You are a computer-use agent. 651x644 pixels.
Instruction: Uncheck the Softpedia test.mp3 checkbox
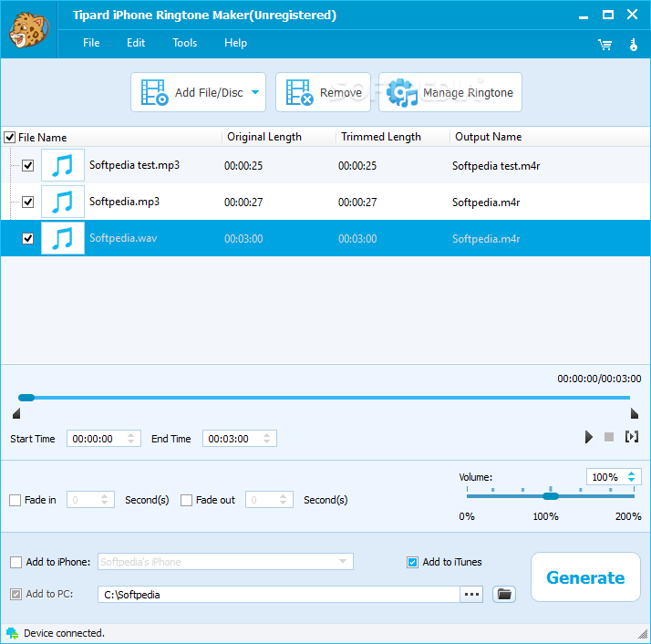pyautogui.click(x=28, y=165)
